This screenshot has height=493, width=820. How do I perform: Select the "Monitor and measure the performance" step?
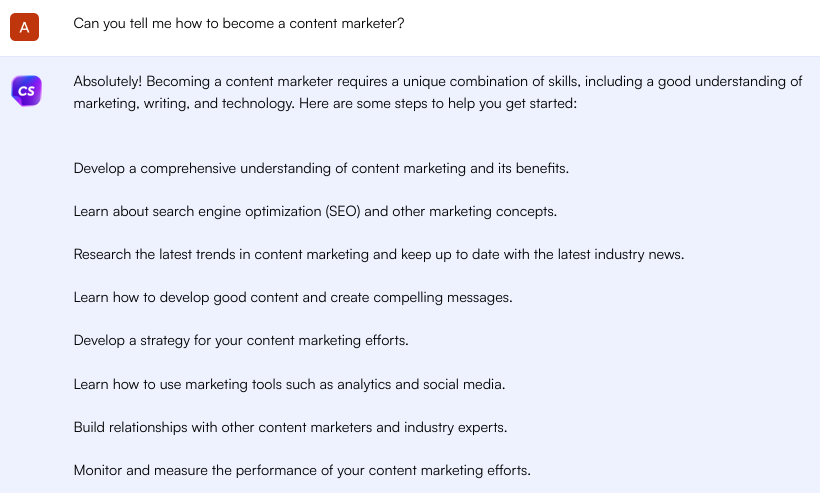pyautogui.click(x=302, y=470)
